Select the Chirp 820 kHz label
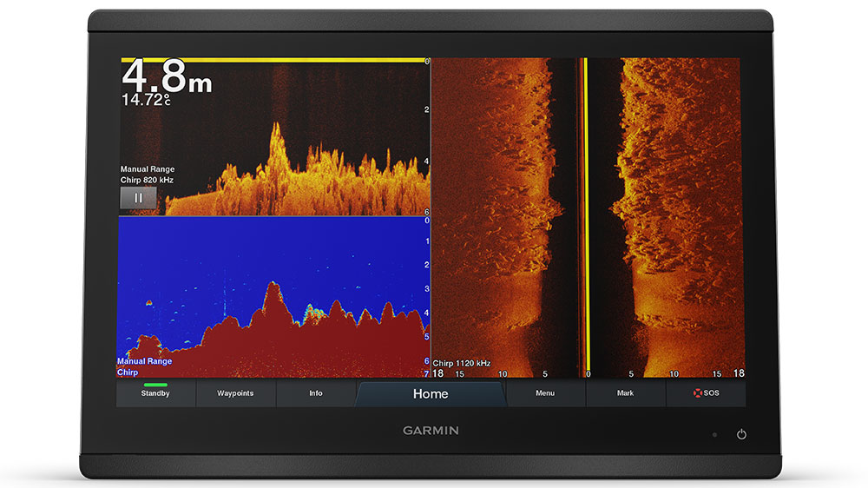This screenshot has height=488, width=868. tap(147, 180)
